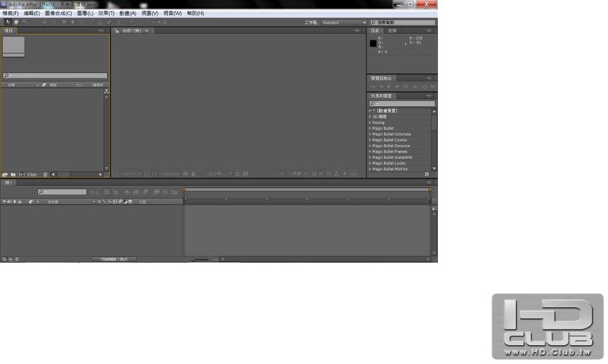Viewport: 608px width, 364px height.
Task: Take snapshot camera icon in viewer footer
Action: 186,173
